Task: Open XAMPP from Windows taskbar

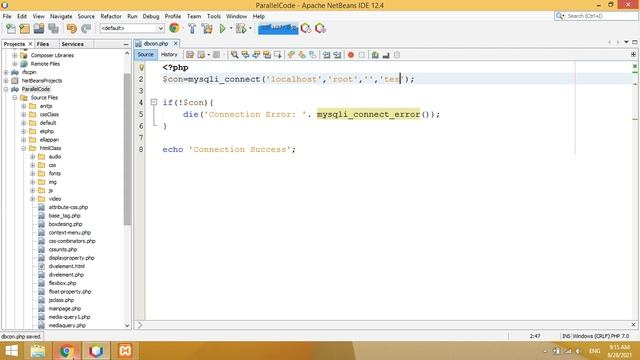Action: pos(125,351)
